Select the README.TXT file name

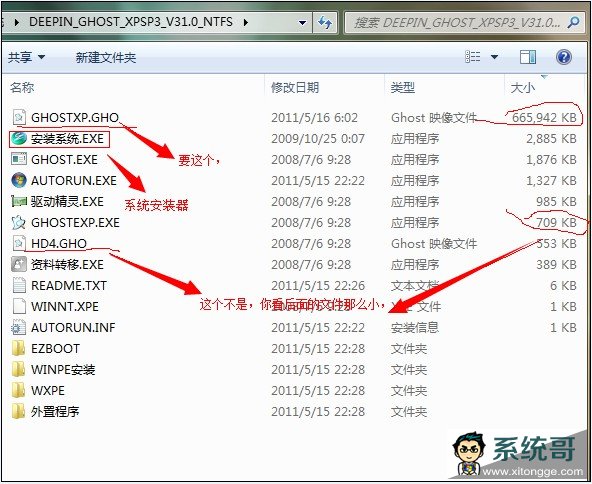[69, 285]
